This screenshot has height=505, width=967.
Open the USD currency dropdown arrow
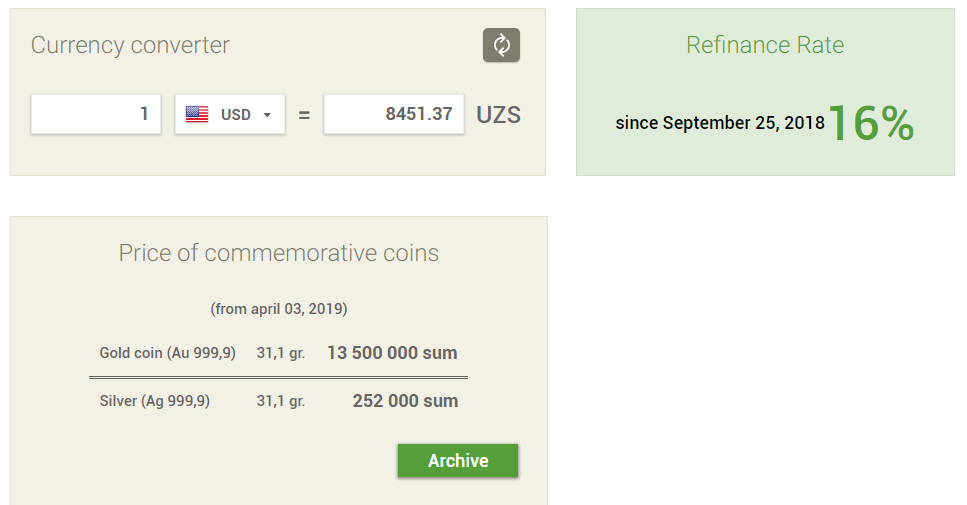(267, 115)
